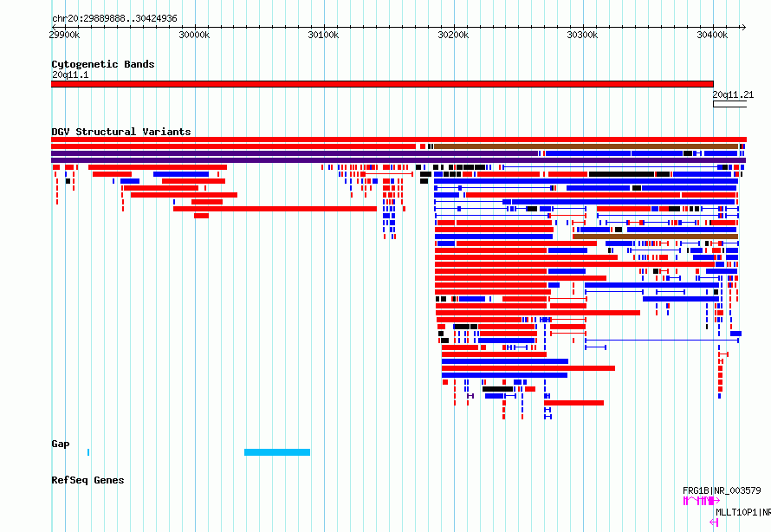Click the 29900k ruler label
The height and width of the screenshot is (532, 771).
click(64, 35)
